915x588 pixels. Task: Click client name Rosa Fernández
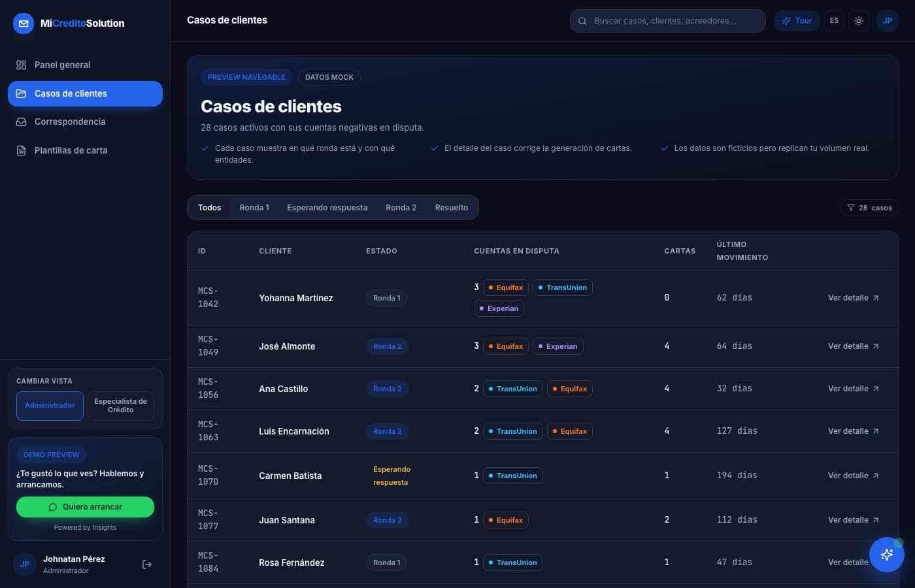(x=291, y=563)
